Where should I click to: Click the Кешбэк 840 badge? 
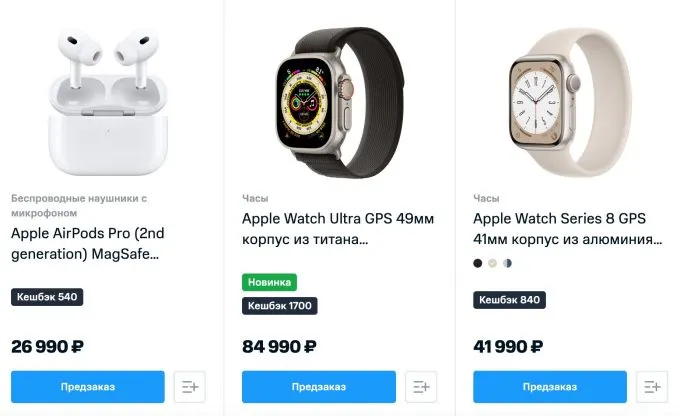509,300
